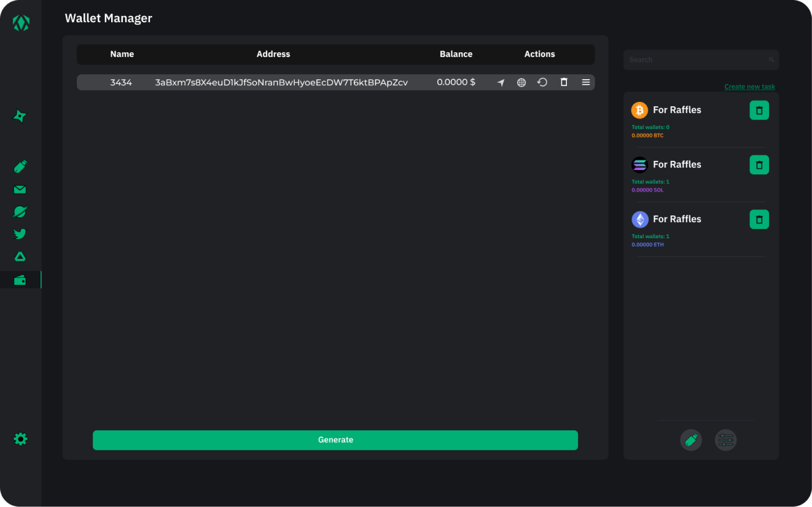Delete the Ethereum For Raffles group
The width and height of the screenshot is (812, 507).
tap(759, 220)
